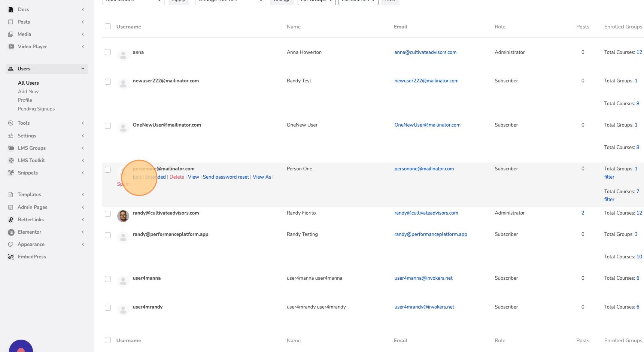644x352 pixels.
Task: Click the LMS Groups folder icon
Action: tap(11, 148)
